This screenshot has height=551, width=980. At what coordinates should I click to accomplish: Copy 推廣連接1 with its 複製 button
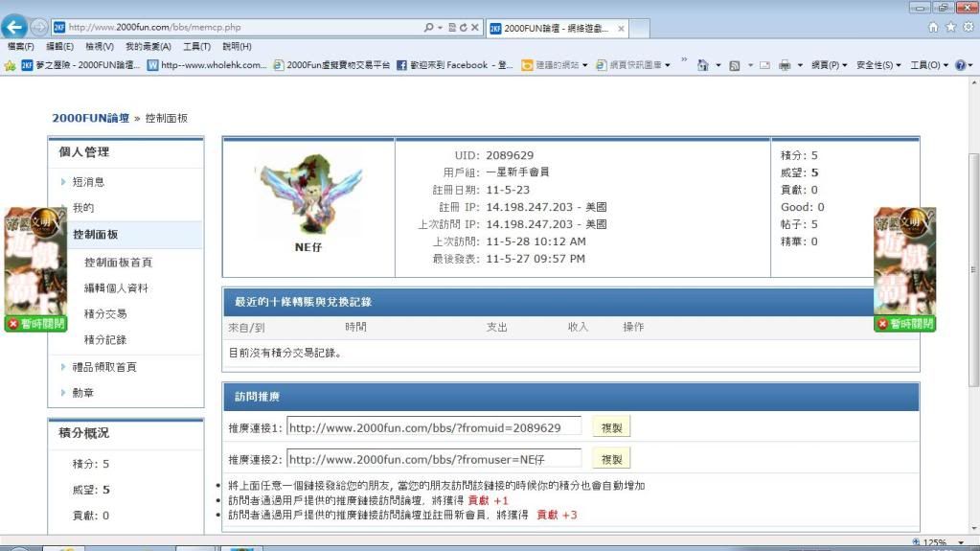pos(610,427)
